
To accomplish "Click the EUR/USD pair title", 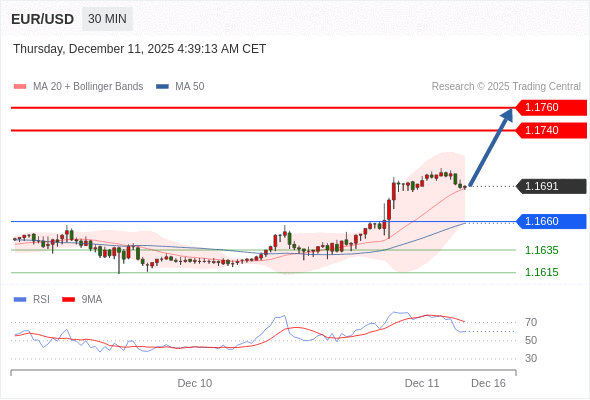I will tap(43, 19).
